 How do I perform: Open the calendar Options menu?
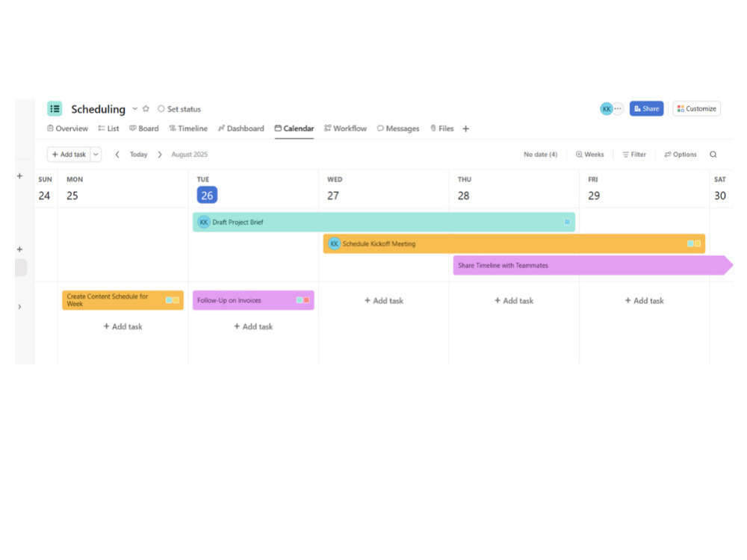coord(681,155)
